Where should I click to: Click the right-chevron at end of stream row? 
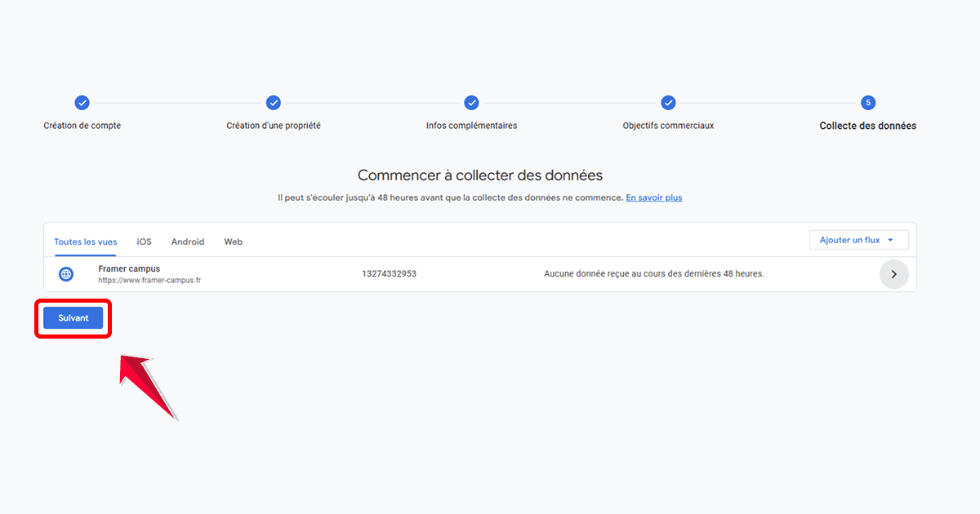pyautogui.click(x=894, y=274)
